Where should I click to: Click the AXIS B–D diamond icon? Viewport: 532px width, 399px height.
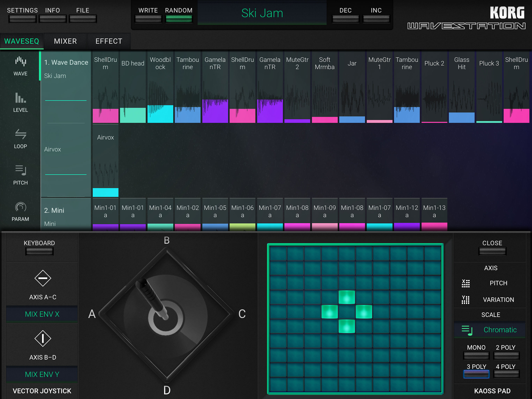coord(43,338)
